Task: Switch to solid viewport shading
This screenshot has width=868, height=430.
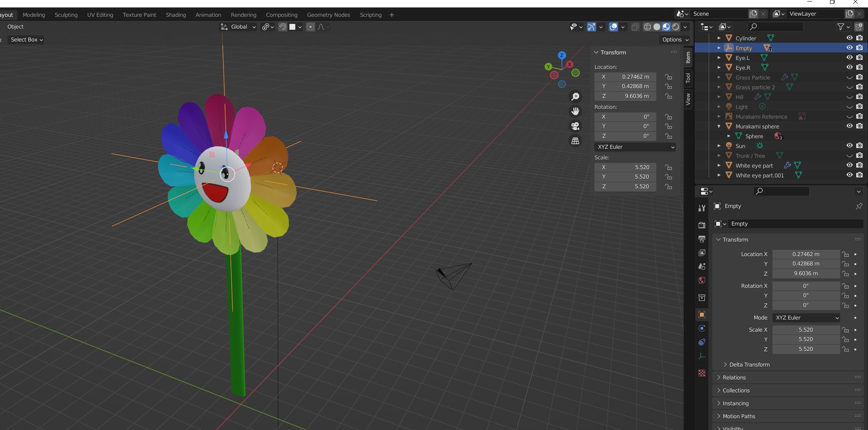Action: click(x=657, y=27)
